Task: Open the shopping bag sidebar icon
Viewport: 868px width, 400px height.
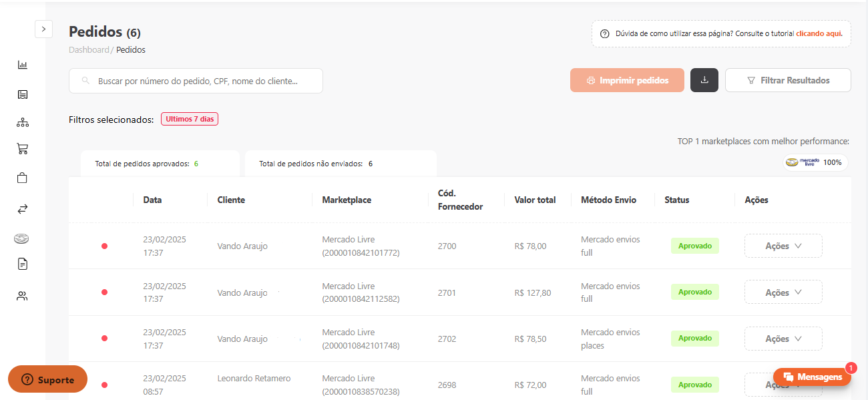Action: pos(23,178)
